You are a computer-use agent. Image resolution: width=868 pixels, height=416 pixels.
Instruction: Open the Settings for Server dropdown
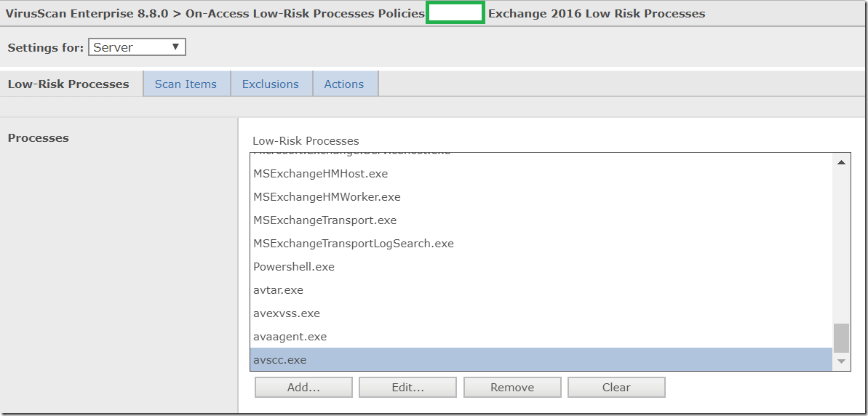point(137,47)
